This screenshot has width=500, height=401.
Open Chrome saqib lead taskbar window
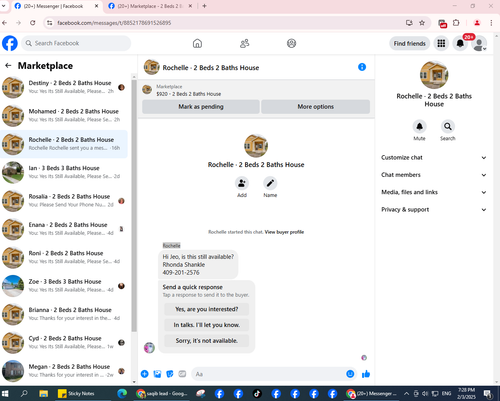pos(163,394)
